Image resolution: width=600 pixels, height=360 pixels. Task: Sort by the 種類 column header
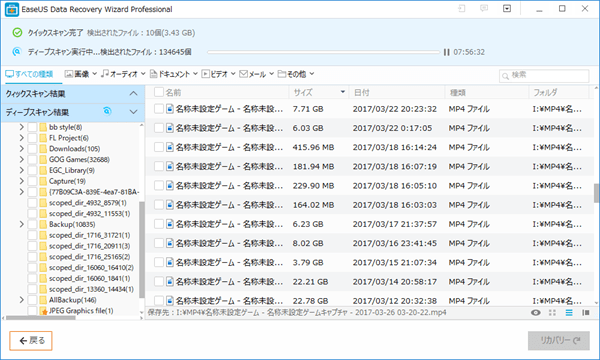(458, 93)
